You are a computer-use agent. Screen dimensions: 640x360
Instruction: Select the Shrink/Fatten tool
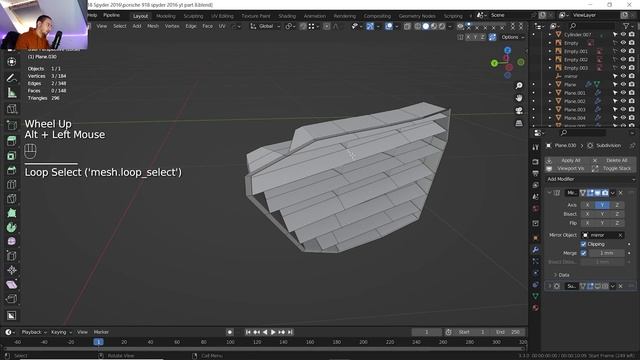click(12, 270)
